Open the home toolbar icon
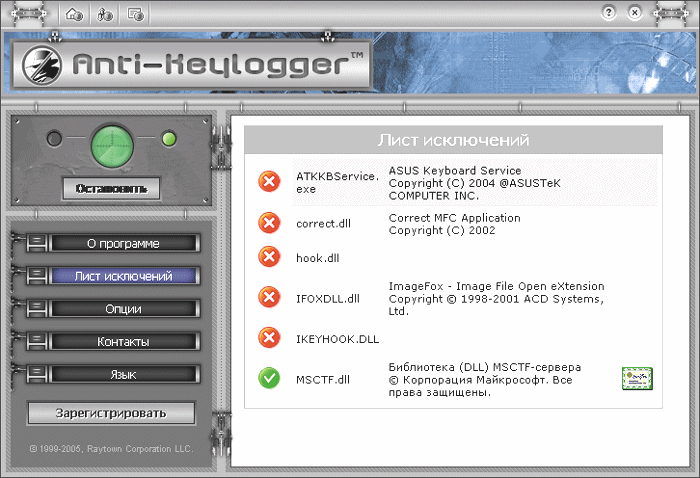The height and width of the screenshot is (478, 700). [x=74, y=14]
